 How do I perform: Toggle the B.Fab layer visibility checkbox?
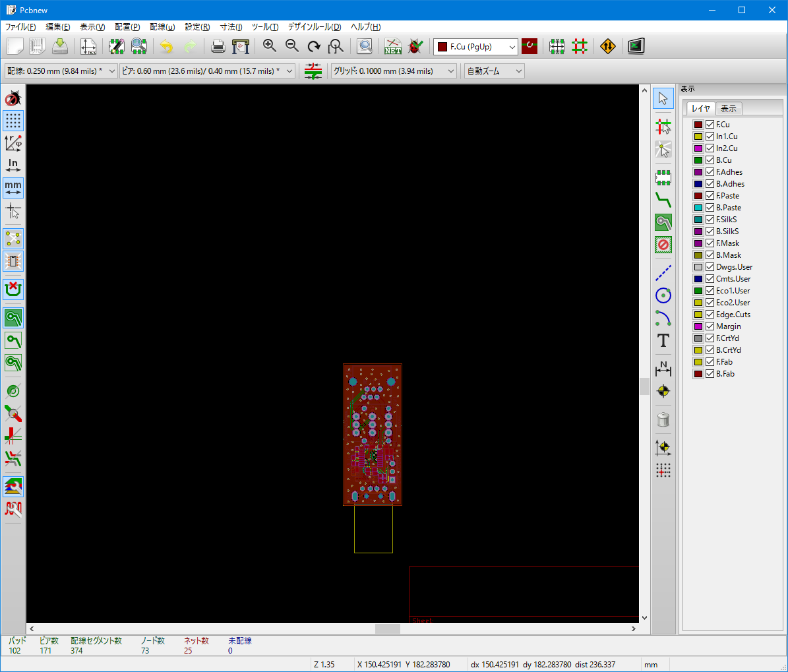[710, 373]
